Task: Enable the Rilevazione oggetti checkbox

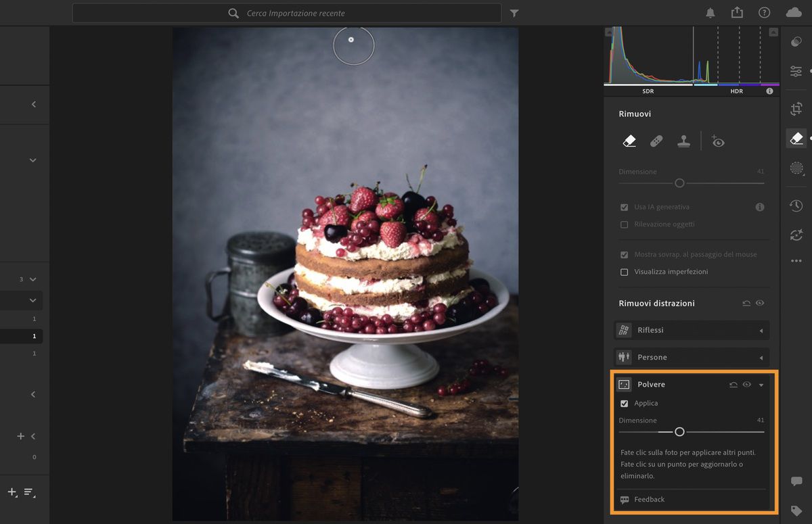Action: [x=624, y=224]
